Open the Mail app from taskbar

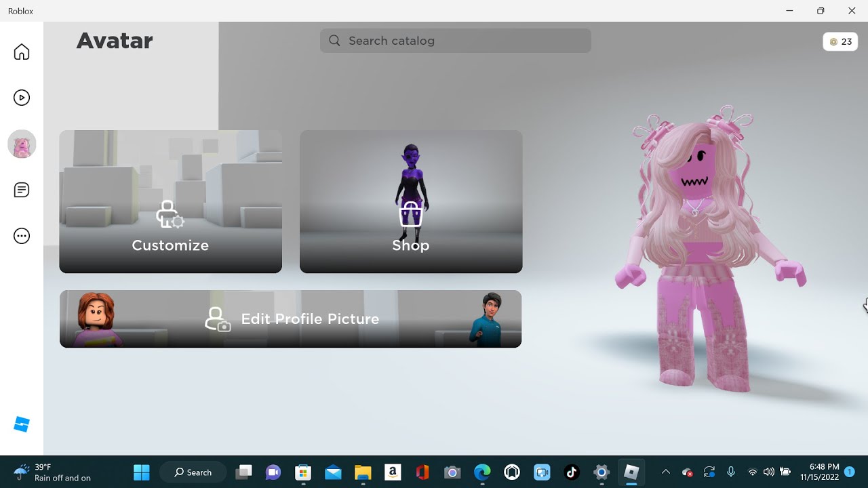(x=333, y=472)
